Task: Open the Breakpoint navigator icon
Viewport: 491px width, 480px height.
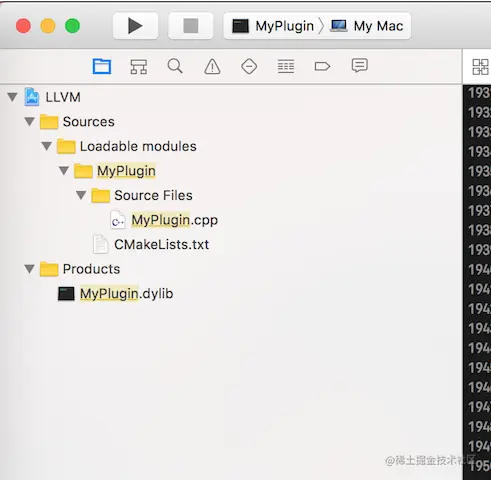Action: point(322,66)
